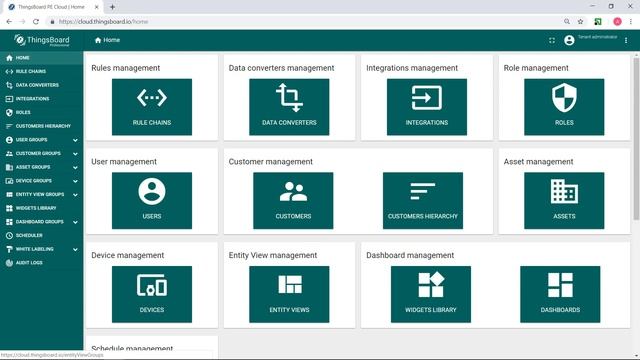Image resolution: width=640 pixels, height=360 pixels.
Task: Open the green browser extension icon
Action: (x=598, y=22)
